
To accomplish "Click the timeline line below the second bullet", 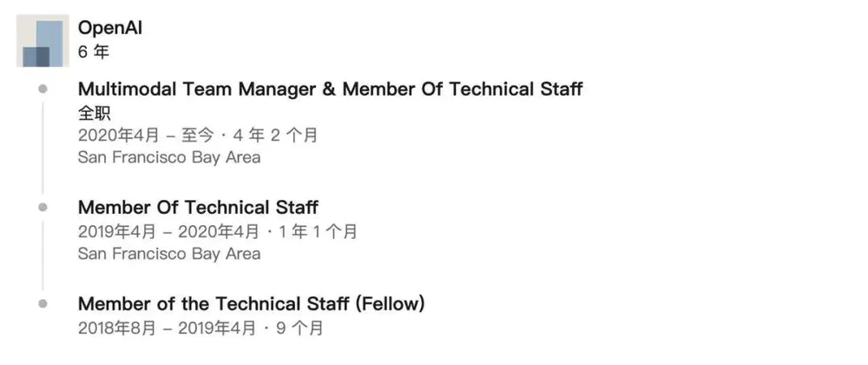I will pos(43,256).
